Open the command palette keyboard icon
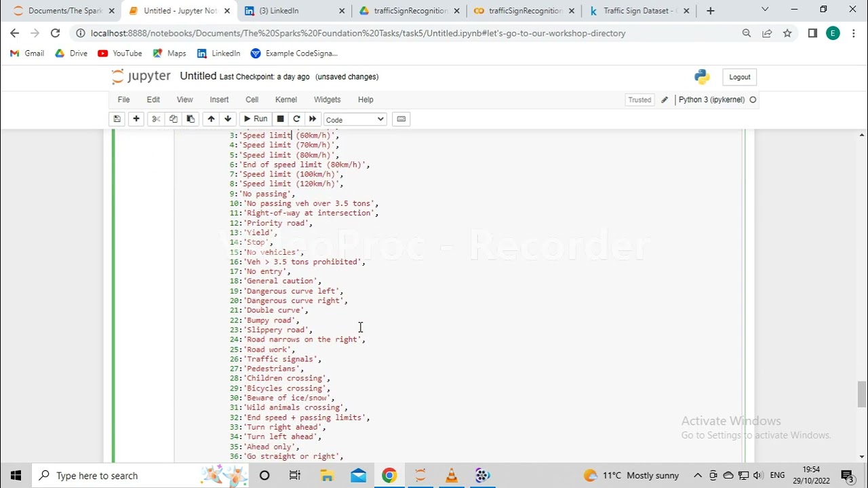868x488 pixels. [401, 119]
